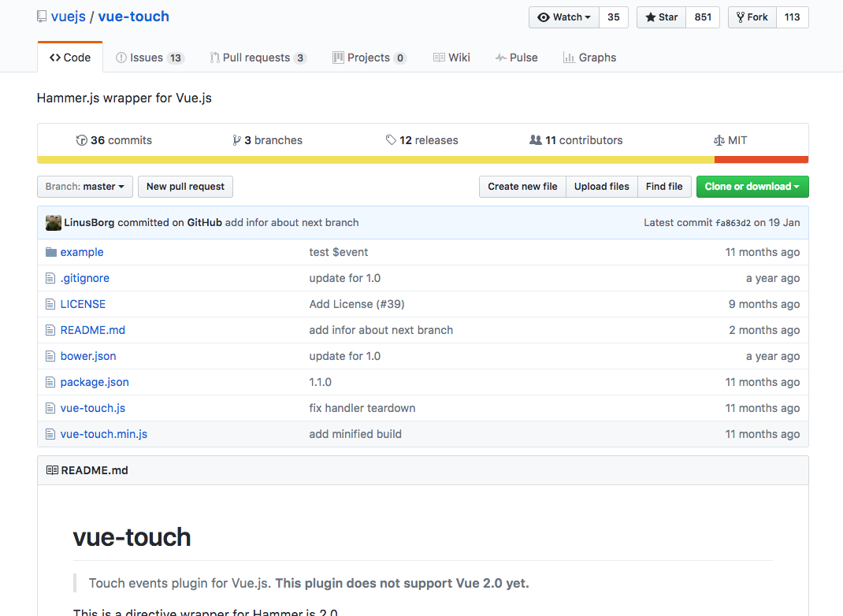View the 12 releases page

coord(422,140)
